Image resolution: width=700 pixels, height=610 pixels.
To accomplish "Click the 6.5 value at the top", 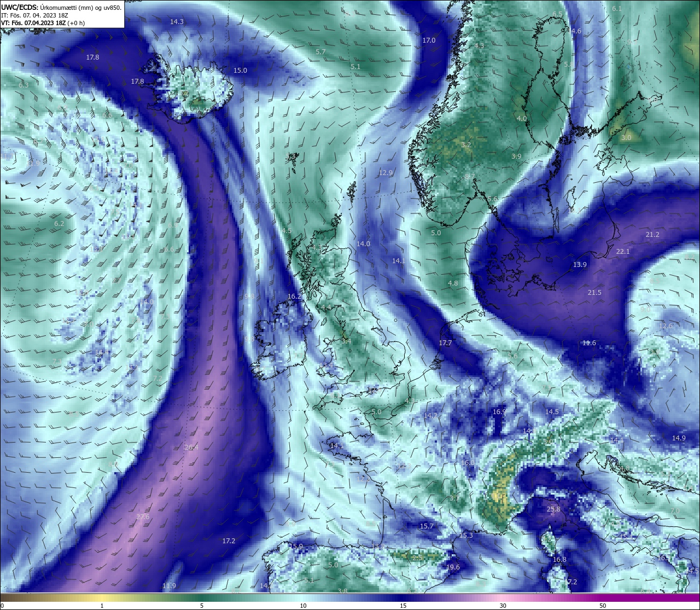I will (557, 14).
